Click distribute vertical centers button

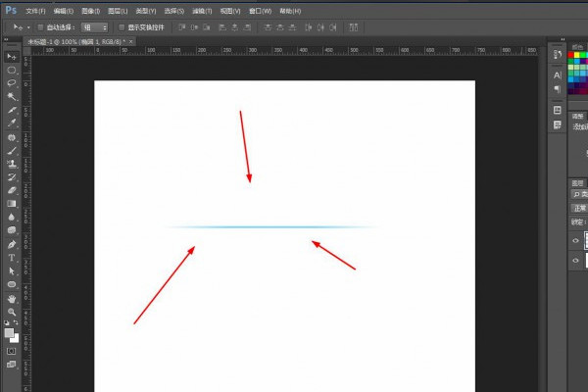(x=280, y=27)
